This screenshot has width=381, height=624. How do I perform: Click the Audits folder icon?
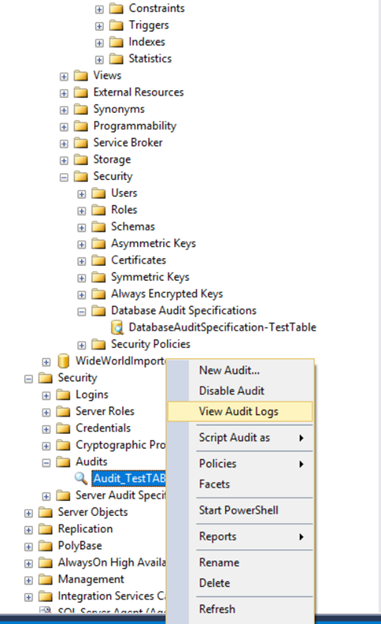coord(63,462)
